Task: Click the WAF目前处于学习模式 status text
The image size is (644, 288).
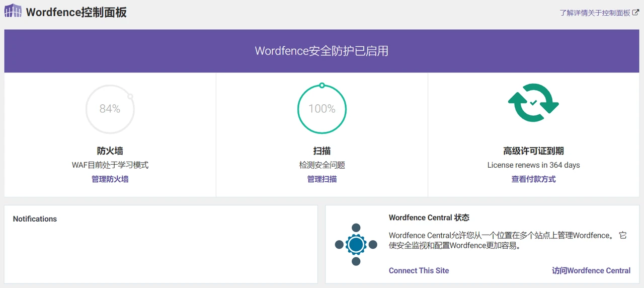Action: 110,165
